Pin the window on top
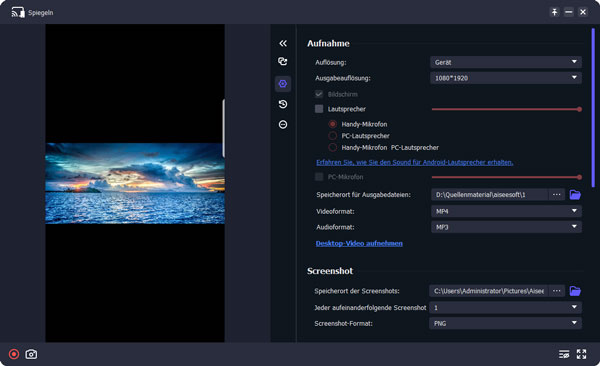This screenshot has height=366, width=600. (554, 12)
